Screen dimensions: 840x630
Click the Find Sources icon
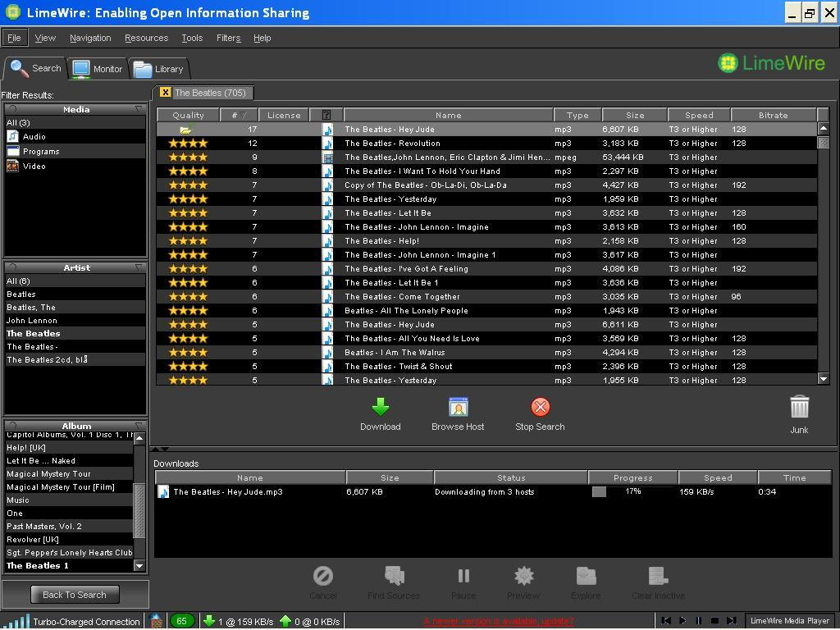395,576
